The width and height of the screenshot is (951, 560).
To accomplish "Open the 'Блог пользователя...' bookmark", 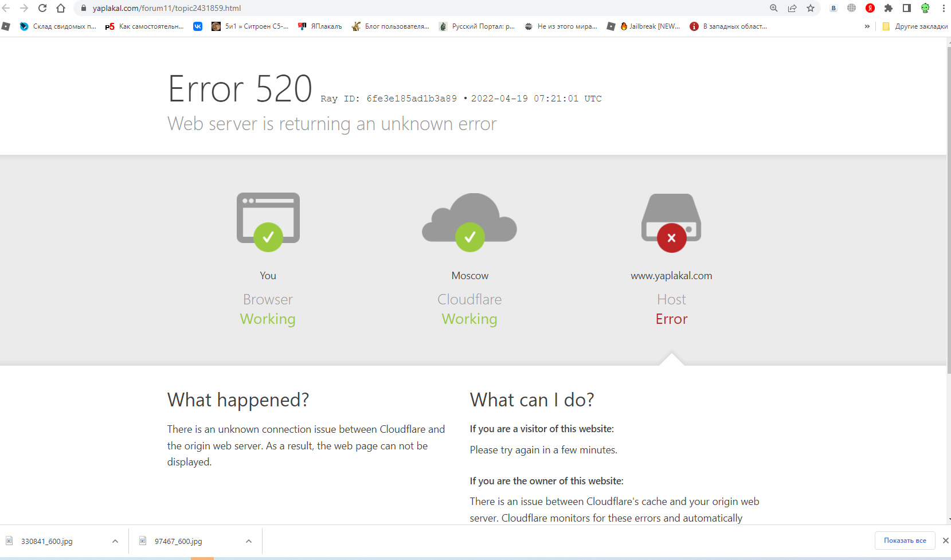I will [390, 26].
